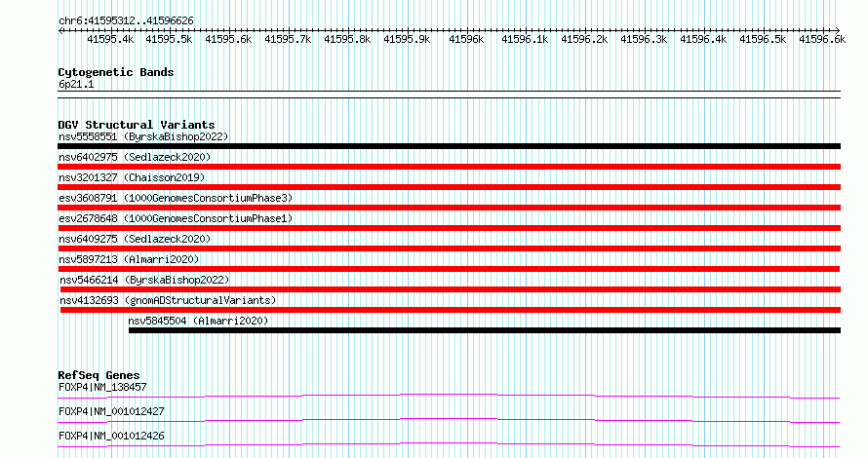Click the chr6:41595312..41596626 coordinate label
Viewport: 868px width, 458px height.
pos(126,21)
